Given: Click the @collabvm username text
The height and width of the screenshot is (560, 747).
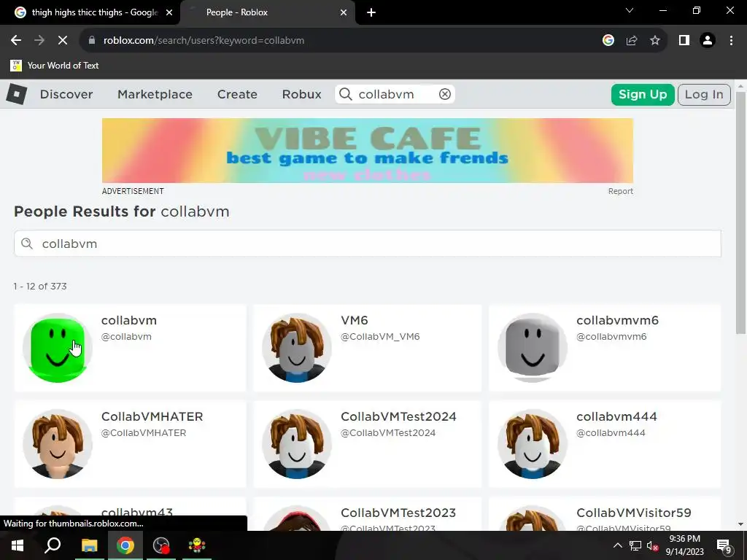Looking at the screenshot, I should tap(126, 337).
